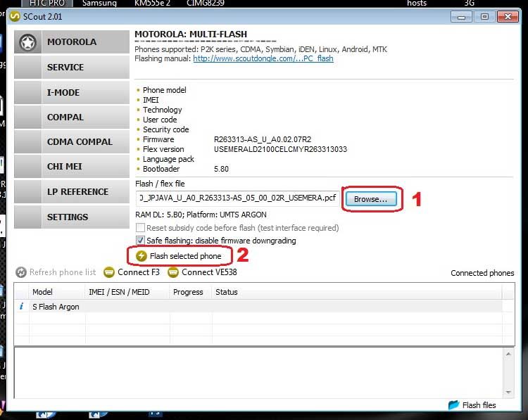
Task: Open the CDMA COMPAL section
Action: [x=72, y=141]
